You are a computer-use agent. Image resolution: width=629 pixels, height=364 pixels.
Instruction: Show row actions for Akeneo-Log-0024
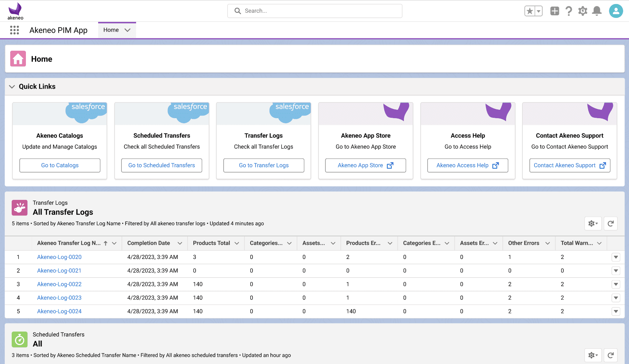pyautogui.click(x=616, y=311)
